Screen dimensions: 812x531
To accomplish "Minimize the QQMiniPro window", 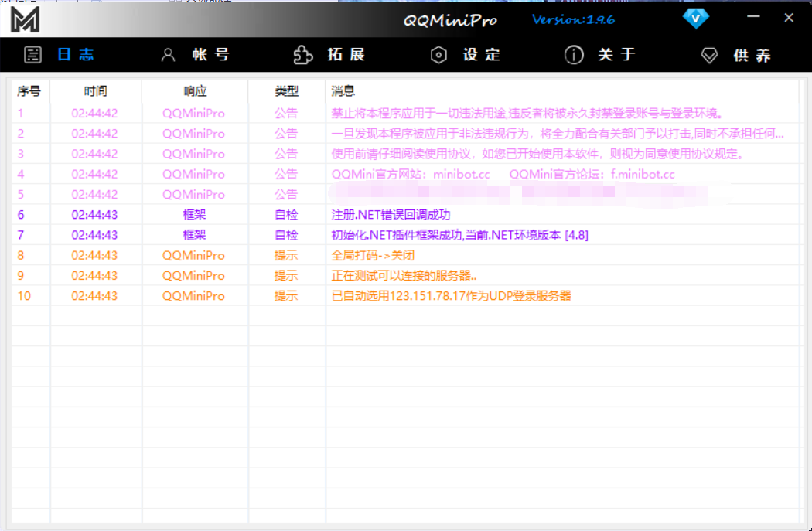I will coord(753,17).
